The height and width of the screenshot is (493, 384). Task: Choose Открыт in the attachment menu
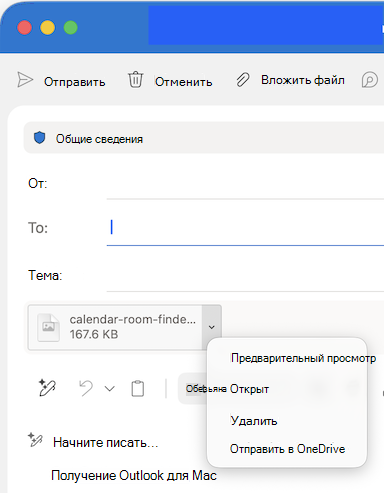(x=249, y=389)
